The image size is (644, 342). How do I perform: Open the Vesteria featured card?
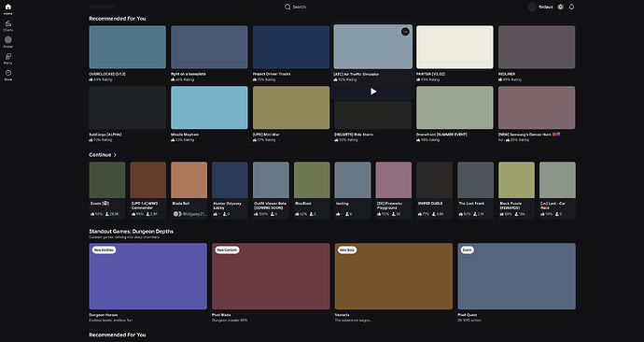[394, 277]
